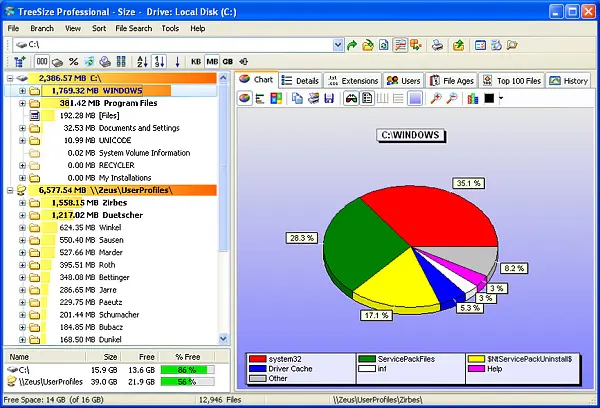Screen dimensions: 600x408
Task: Click the % Free column header
Action: (186, 355)
